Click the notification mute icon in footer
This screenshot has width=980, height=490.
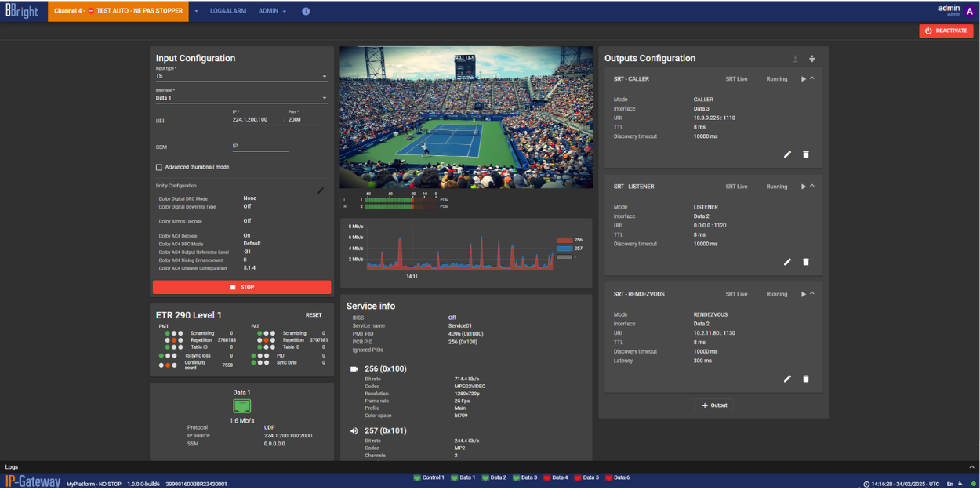coord(960,484)
